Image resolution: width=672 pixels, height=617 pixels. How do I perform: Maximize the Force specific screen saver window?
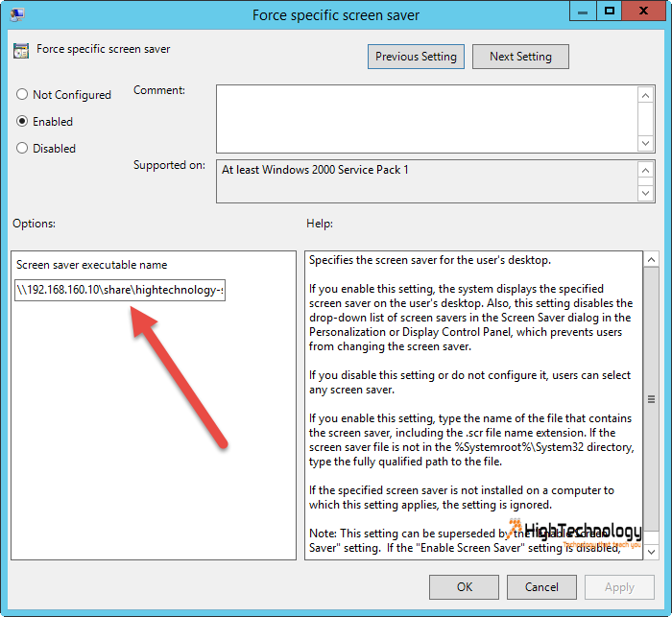[609, 12]
